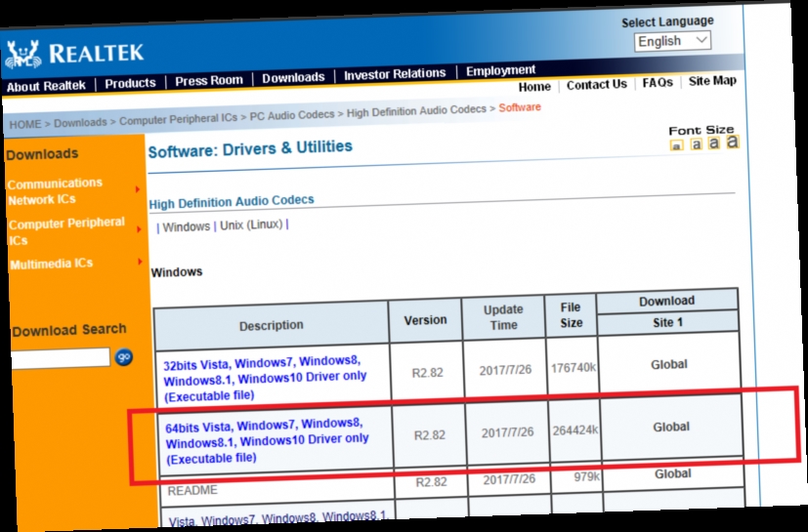
Task: Click the Realtek crab logo
Action: click(22, 55)
